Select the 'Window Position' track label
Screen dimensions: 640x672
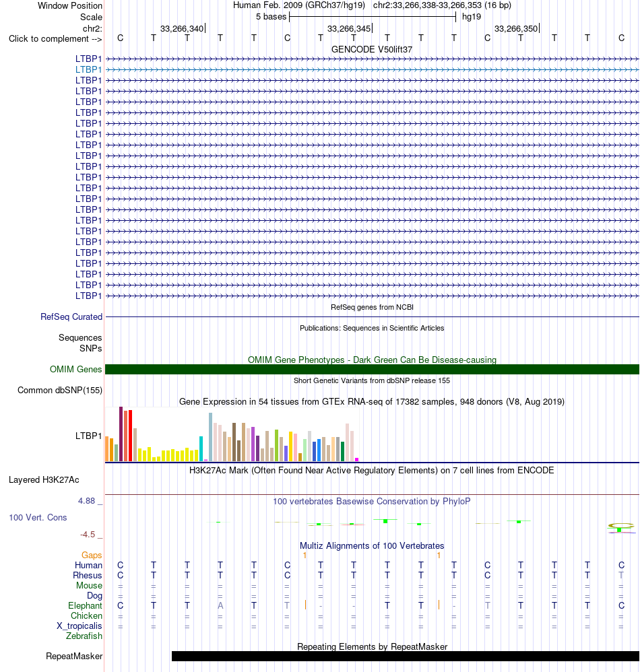coord(70,6)
